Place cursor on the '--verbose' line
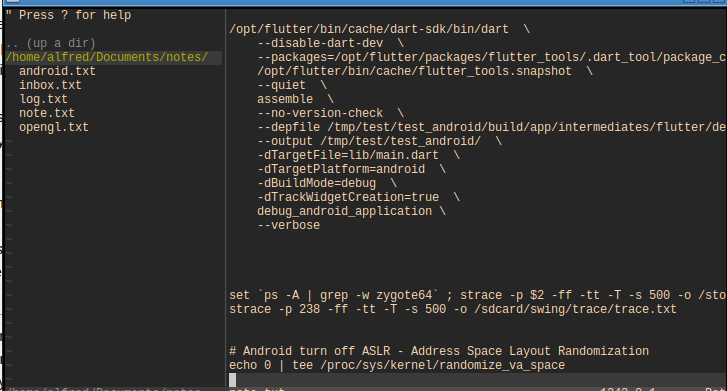 click(x=288, y=225)
